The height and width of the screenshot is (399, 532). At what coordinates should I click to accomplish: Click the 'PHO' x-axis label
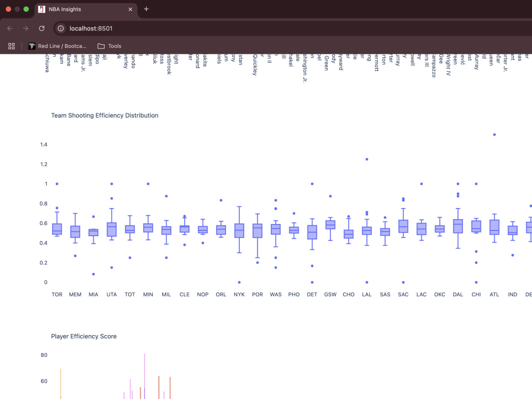(294, 295)
